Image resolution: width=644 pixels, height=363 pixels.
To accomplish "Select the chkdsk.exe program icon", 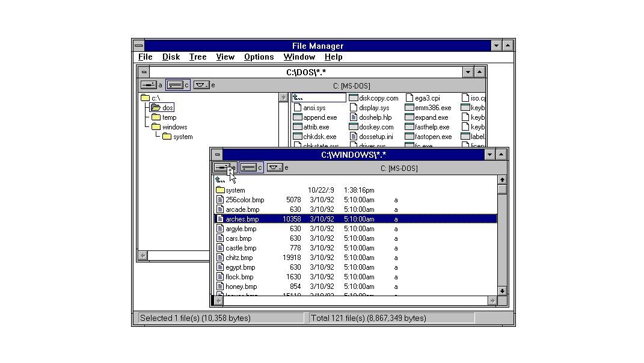I will pyautogui.click(x=298, y=137).
